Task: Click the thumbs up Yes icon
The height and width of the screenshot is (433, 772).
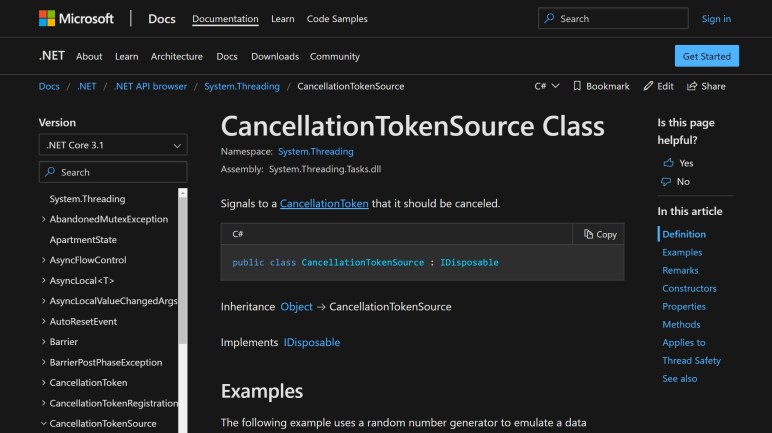Action: 667,162
